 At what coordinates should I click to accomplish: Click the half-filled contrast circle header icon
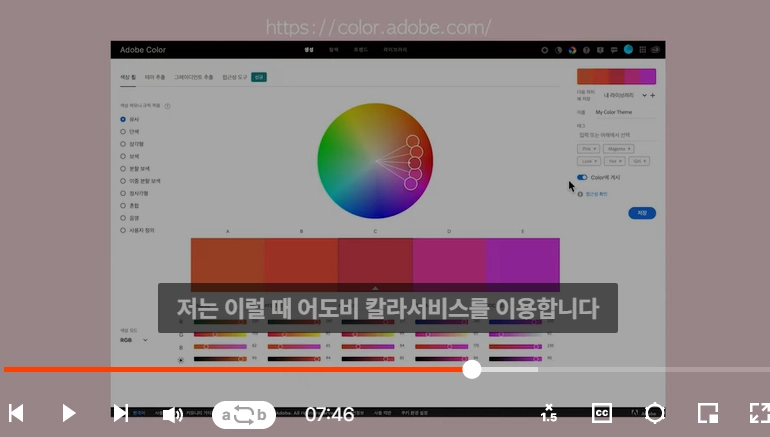pyautogui.click(x=558, y=50)
